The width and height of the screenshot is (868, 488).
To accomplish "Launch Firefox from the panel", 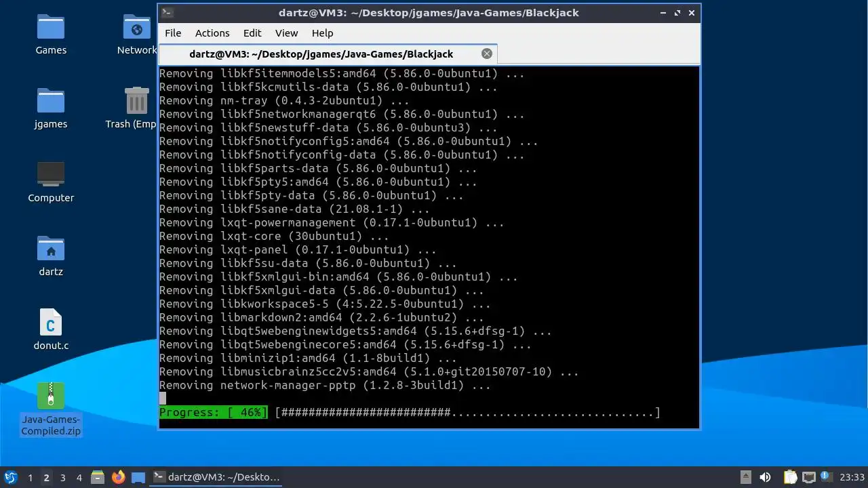I will [118, 477].
